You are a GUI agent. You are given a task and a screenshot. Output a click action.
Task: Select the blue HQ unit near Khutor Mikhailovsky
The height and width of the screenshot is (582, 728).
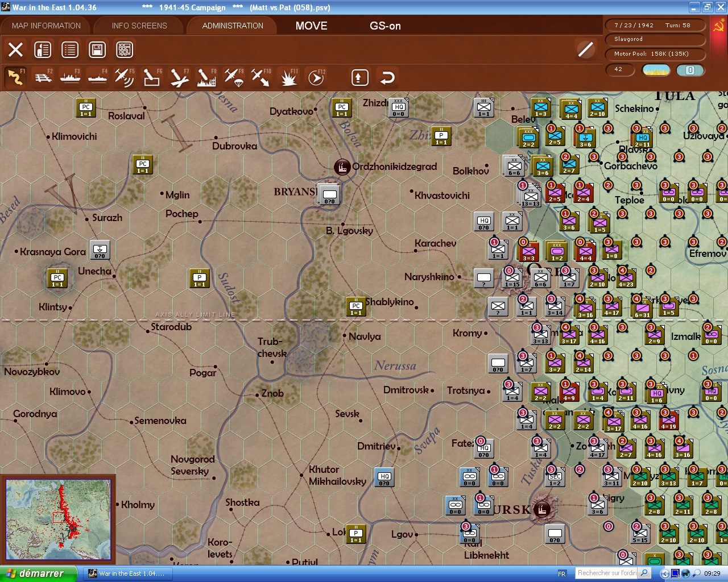click(x=384, y=477)
